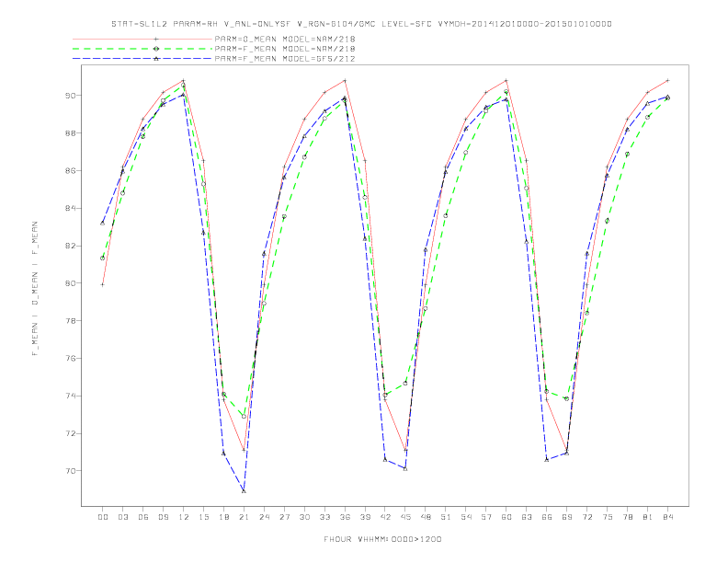Click the STAT=SL1L2 text in the chart title

pyautogui.click(x=141, y=24)
